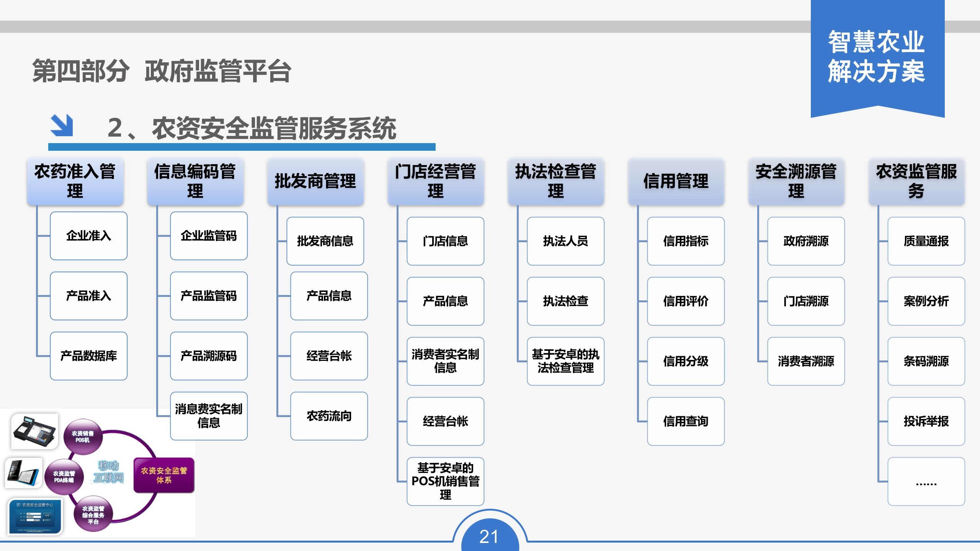Click the 农资安全监管体系 purple box
980x551 pixels.
pos(164,475)
